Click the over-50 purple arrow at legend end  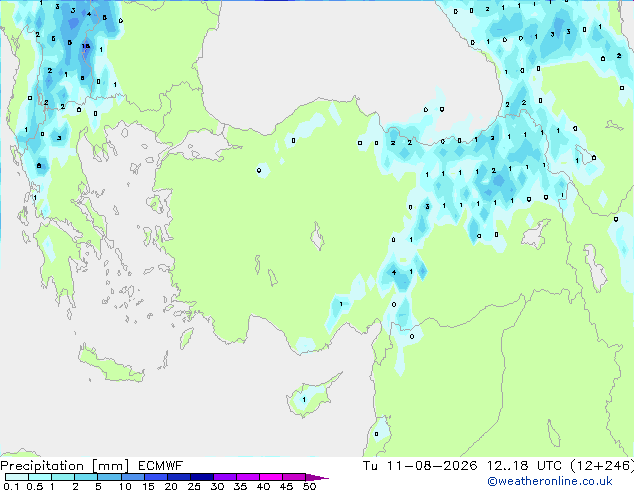(x=317, y=477)
